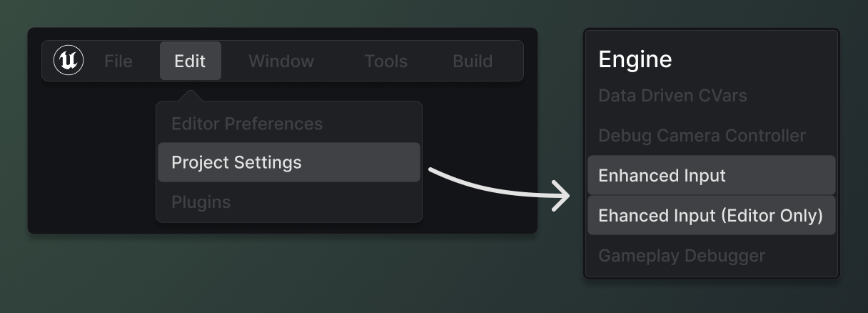The height and width of the screenshot is (313, 868).
Task: Open the File menu
Action: (118, 61)
